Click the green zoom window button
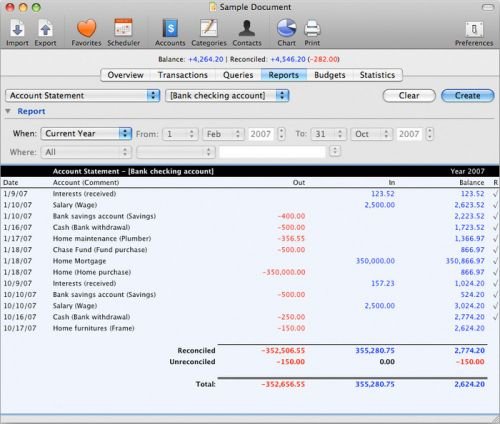Image resolution: width=500 pixels, height=424 pixels. click(36, 7)
